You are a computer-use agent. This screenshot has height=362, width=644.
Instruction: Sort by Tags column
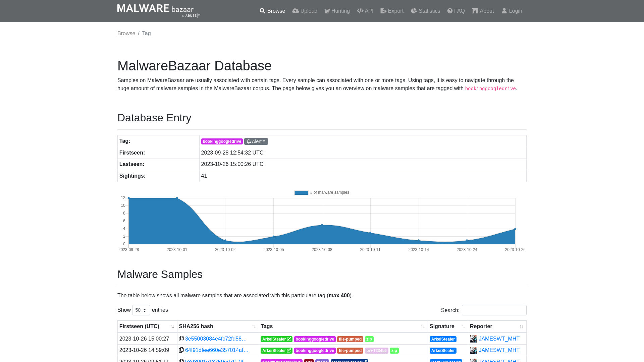pyautogui.click(x=343, y=326)
